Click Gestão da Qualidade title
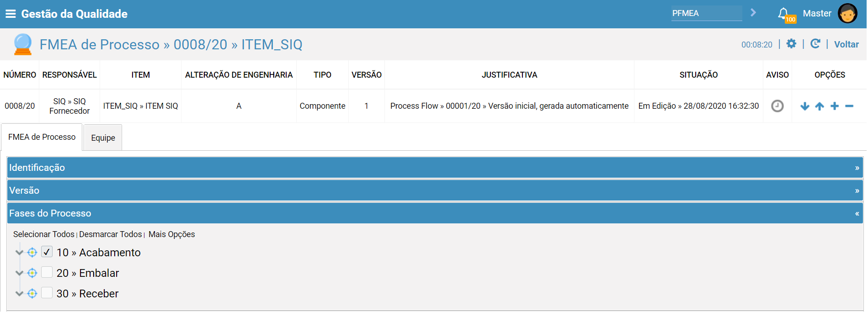This screenshot has width=868, height=312. (74, 14)
